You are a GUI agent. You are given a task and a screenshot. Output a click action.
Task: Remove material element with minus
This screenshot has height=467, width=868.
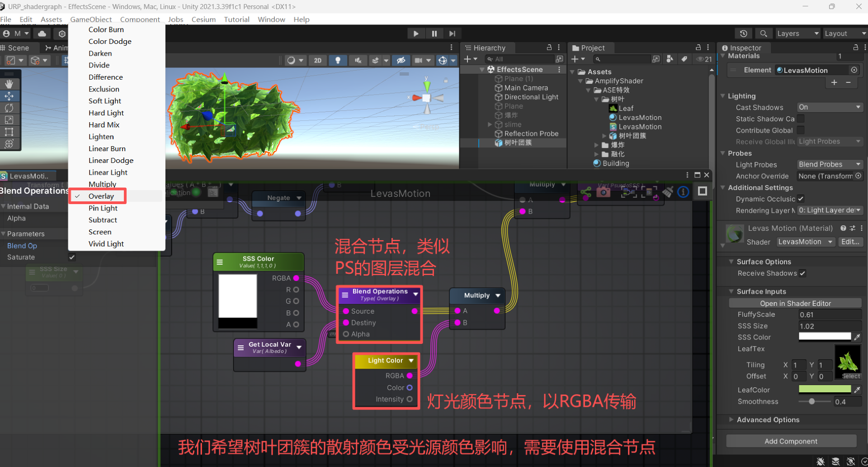tap(849, 82)
